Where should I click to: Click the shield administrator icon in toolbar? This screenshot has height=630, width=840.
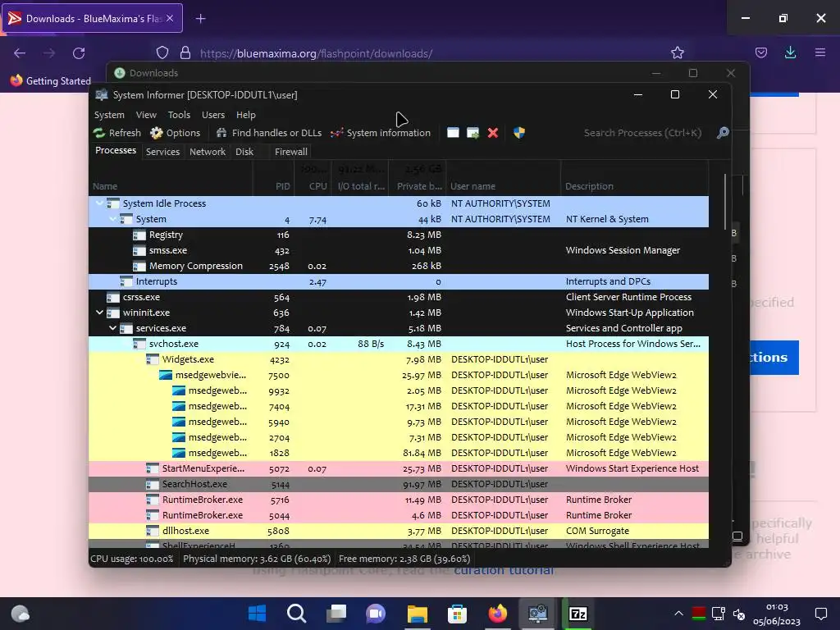(x=519, y=133)
